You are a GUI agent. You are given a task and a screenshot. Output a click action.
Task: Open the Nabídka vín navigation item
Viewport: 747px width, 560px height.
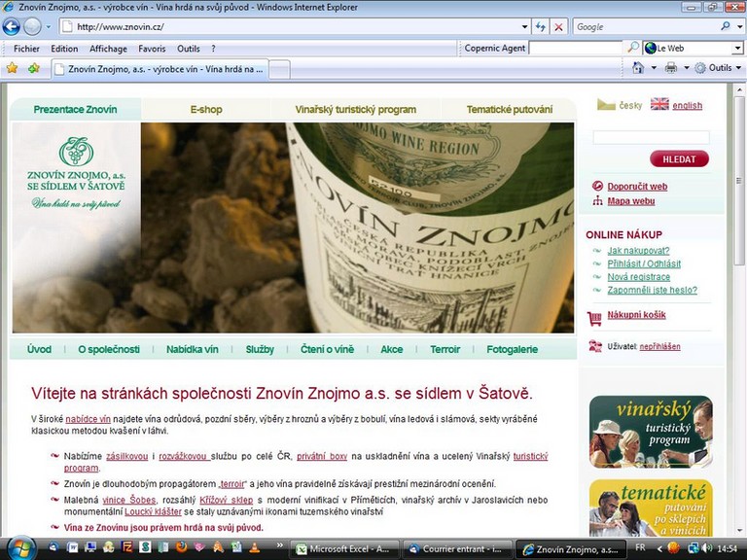tap(193, 349)
